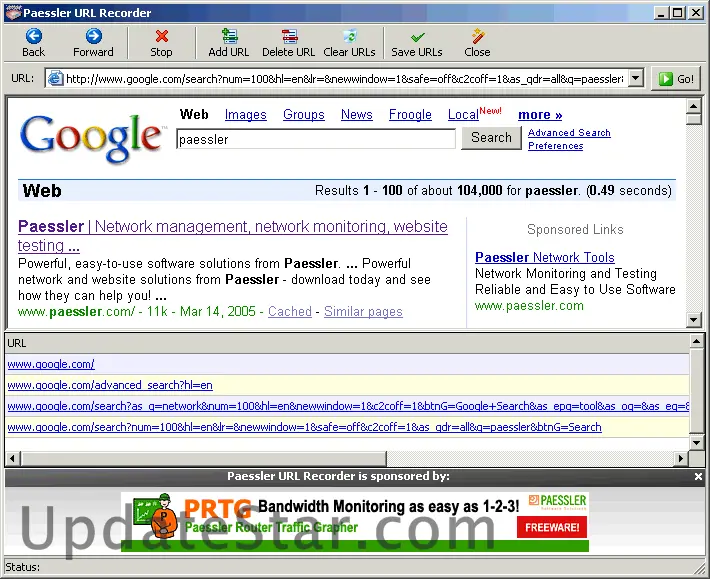The width and height of the screenshot is (710, 579).
Task: Click URL list horizontal scroll right arrow
Action: point(681,458)
